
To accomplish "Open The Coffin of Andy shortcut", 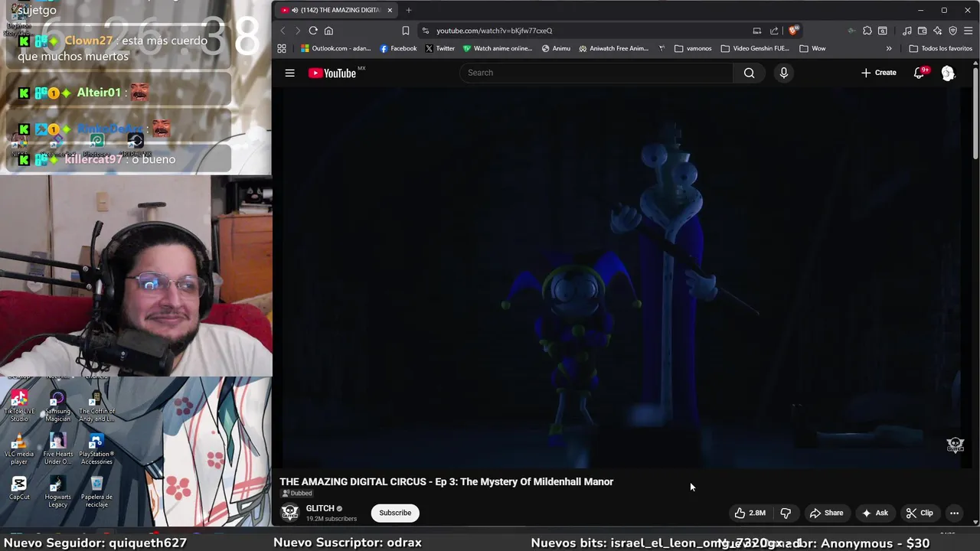I will tap(96, 406).
